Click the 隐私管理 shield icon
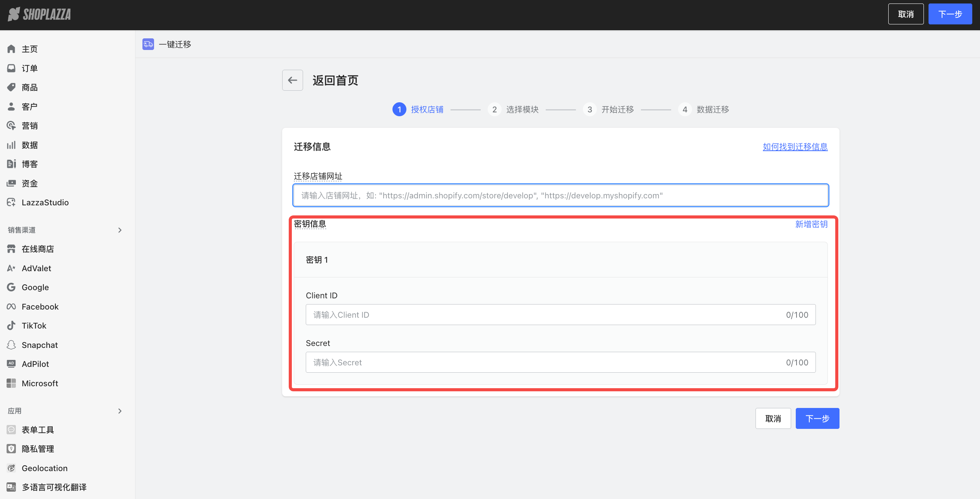 pos(11,449)
